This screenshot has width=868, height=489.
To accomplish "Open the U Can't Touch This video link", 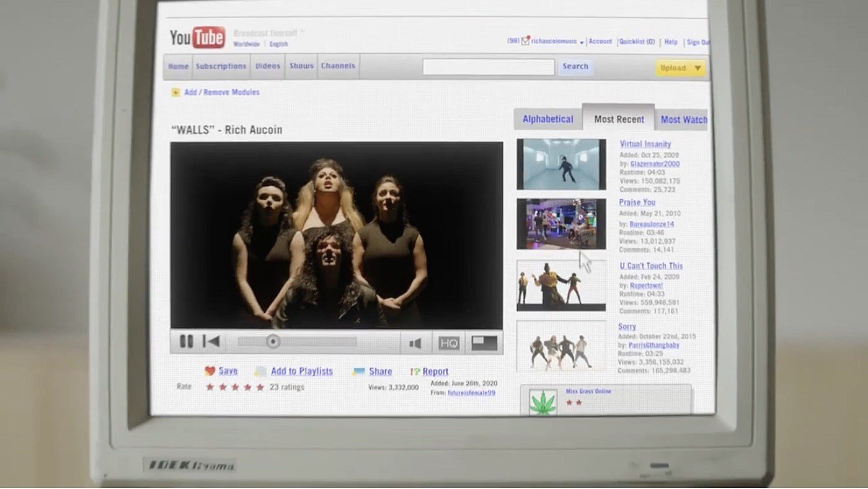I will 651,266.
